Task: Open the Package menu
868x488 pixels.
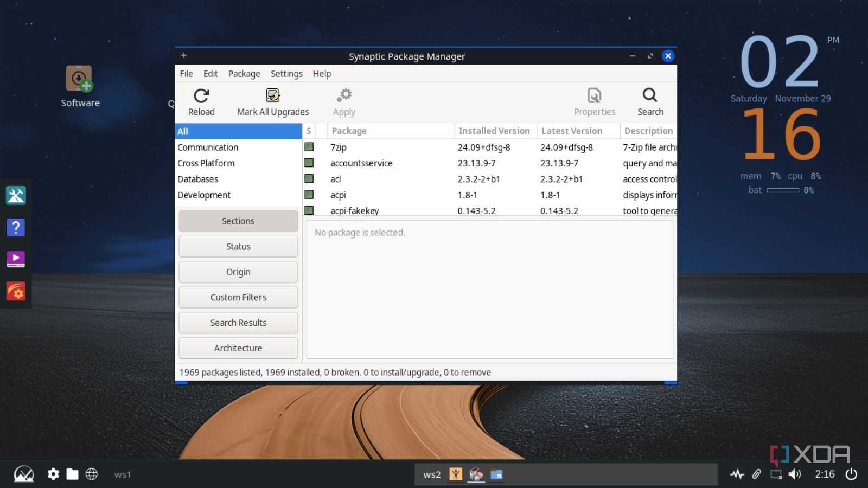Action: (x=244, y=74)
